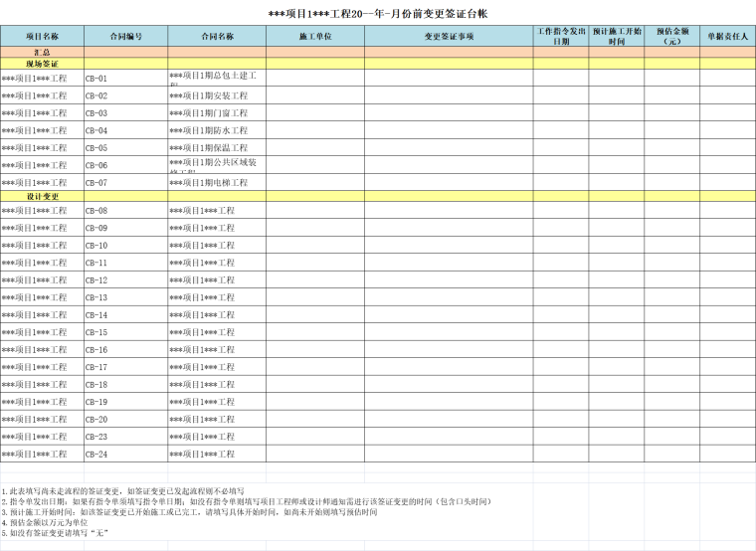Click the 单据责任人 column header
The width and height of the screenshot is (756, 551).
pos(727,36)
